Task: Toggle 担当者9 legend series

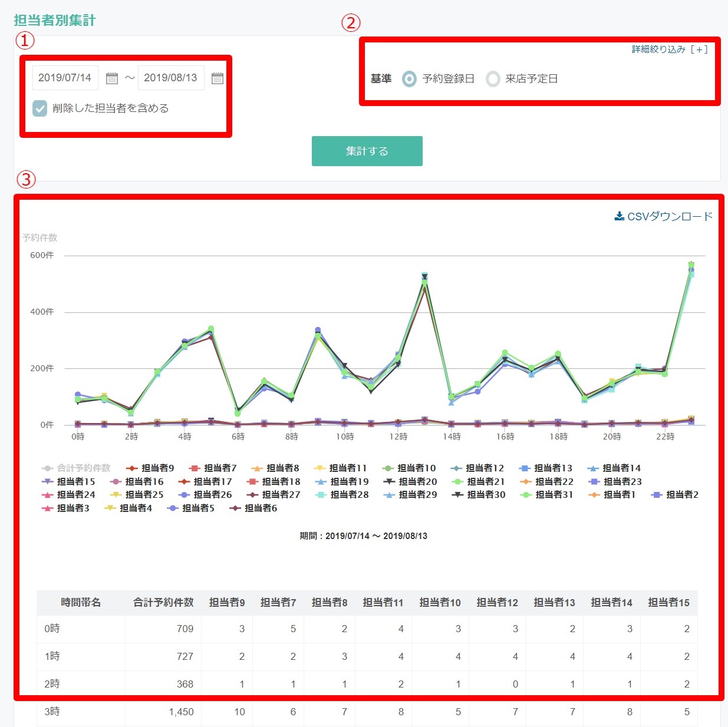Action: 150,468
